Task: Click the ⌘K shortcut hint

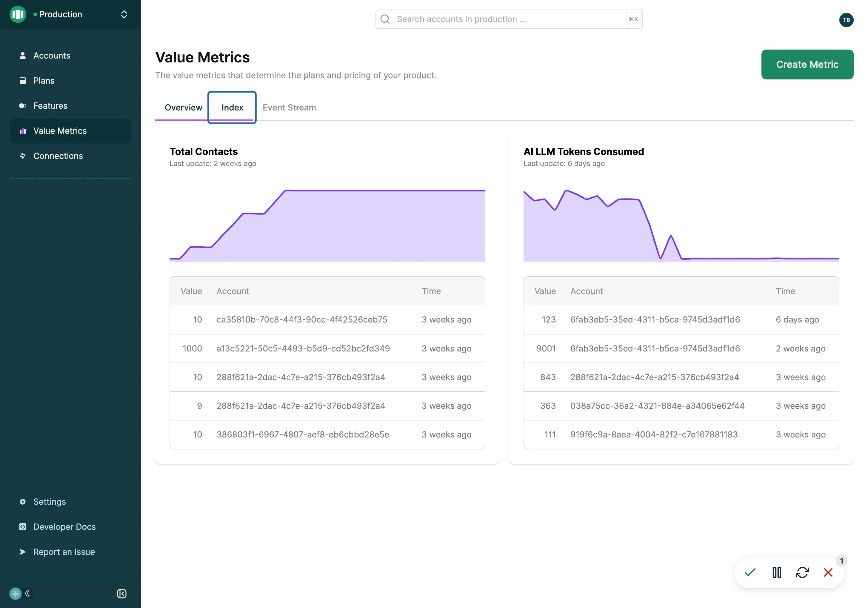Action: 633,19
